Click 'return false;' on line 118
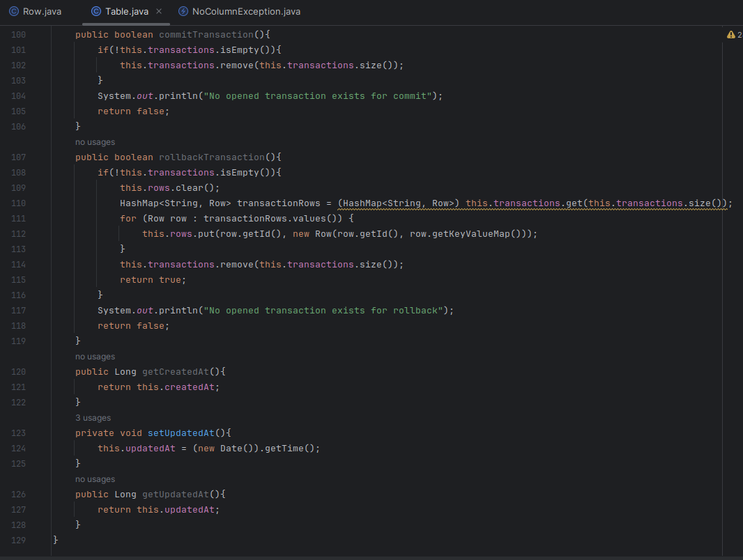The width and height of the screenshot is (743, 560). click(x=134, y=326)
